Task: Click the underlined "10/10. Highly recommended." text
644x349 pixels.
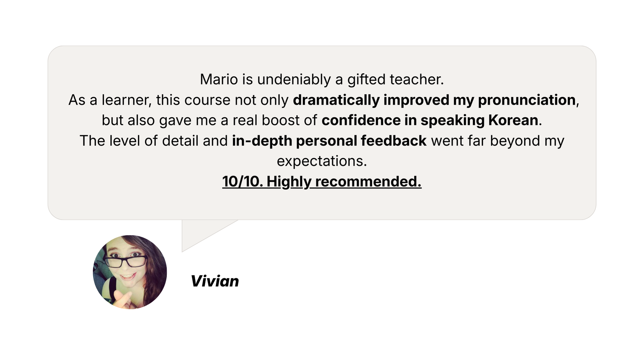Action: [x=322, y=181]
